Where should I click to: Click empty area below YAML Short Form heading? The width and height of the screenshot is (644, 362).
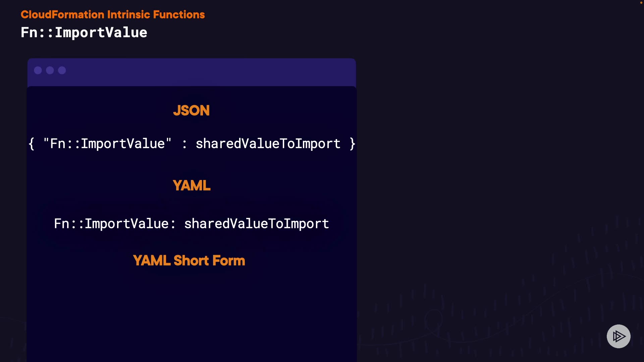(x=191, y=312)
